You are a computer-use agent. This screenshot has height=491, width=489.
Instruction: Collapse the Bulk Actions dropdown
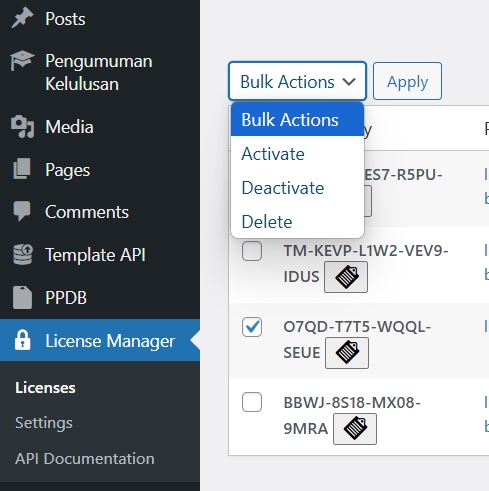(x=297, y=81)
